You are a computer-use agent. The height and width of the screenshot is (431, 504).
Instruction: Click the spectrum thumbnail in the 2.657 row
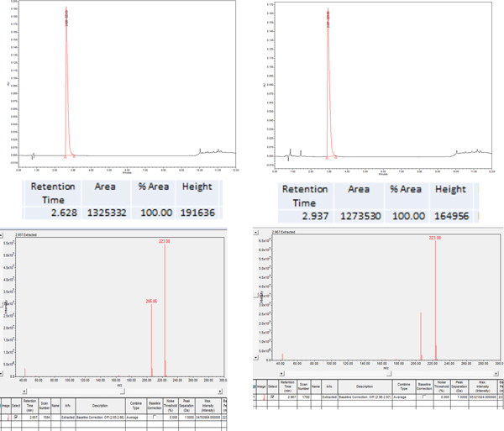pyautogui.click(x=8, y=418)
